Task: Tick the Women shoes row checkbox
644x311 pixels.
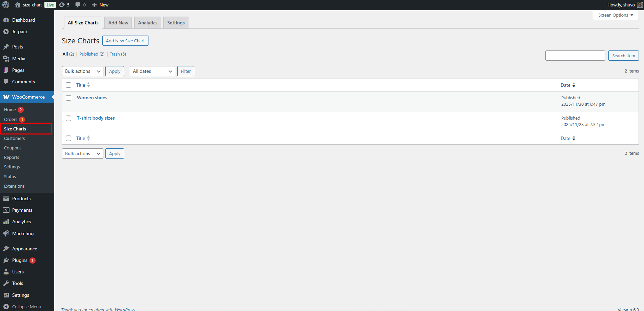Action: click(68, 98)
